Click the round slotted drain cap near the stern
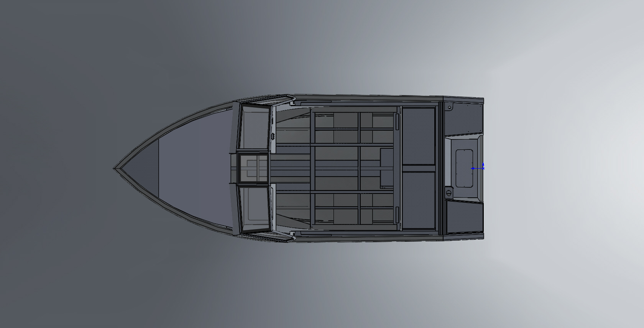 (x=449, y=193)
